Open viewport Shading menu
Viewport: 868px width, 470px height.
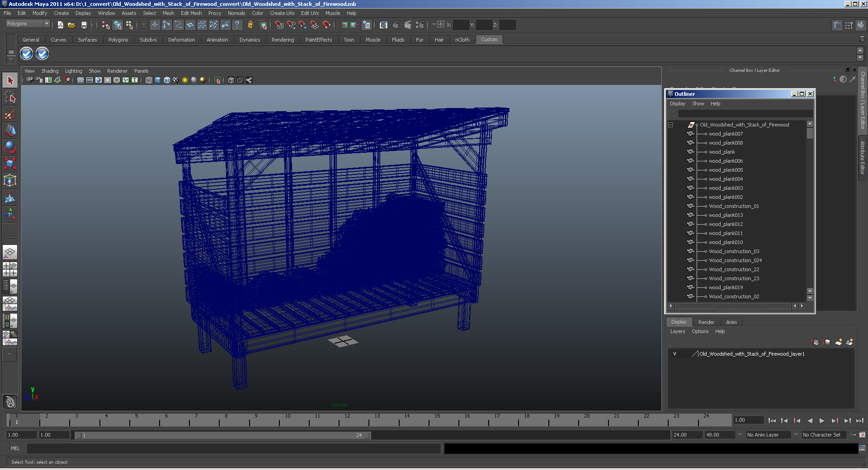coord(50,71)
